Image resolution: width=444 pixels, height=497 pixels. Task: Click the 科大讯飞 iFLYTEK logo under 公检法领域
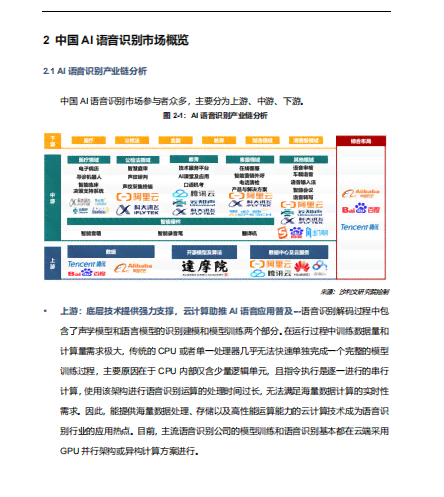[138, 210]
